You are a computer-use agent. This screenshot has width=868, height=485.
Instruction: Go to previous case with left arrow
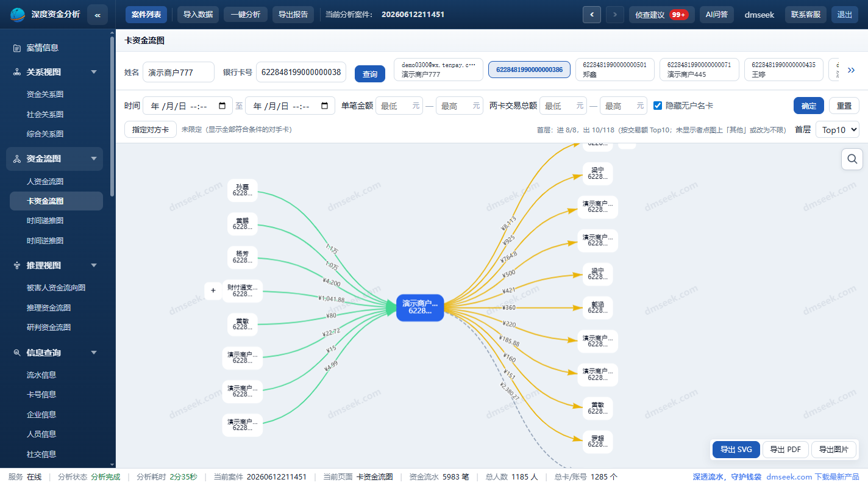[591, 15]
